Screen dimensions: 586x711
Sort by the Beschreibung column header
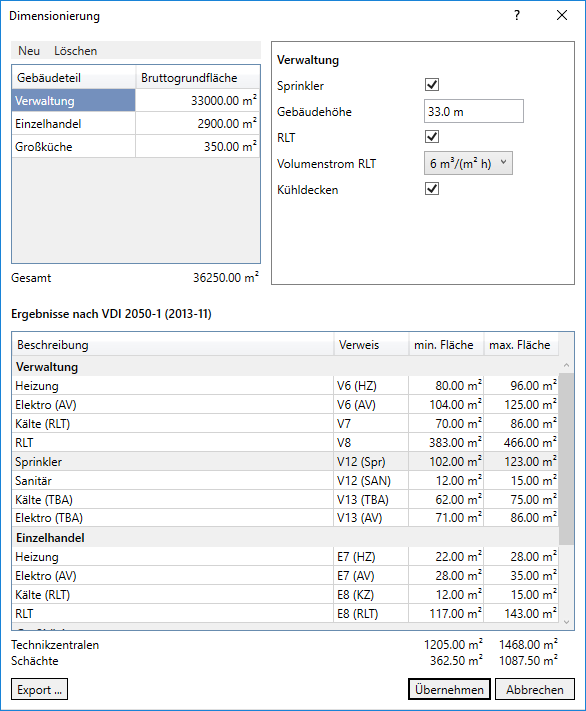point(173,345)
